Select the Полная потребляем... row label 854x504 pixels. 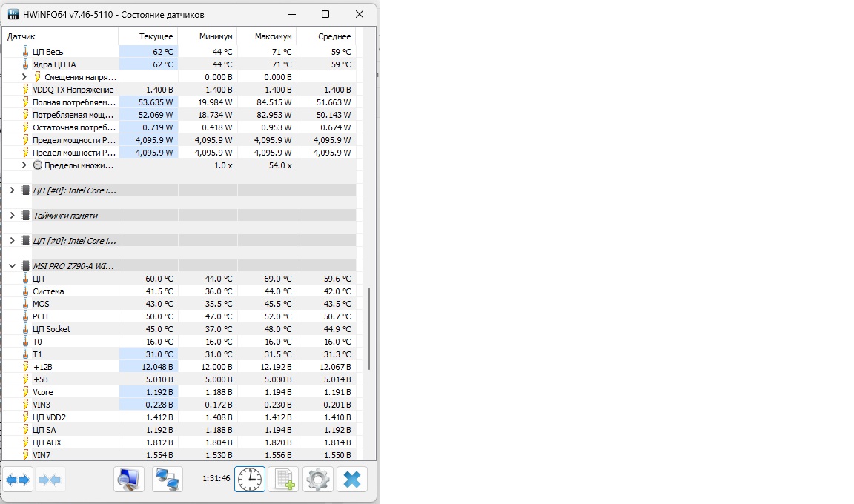[74, 102]
